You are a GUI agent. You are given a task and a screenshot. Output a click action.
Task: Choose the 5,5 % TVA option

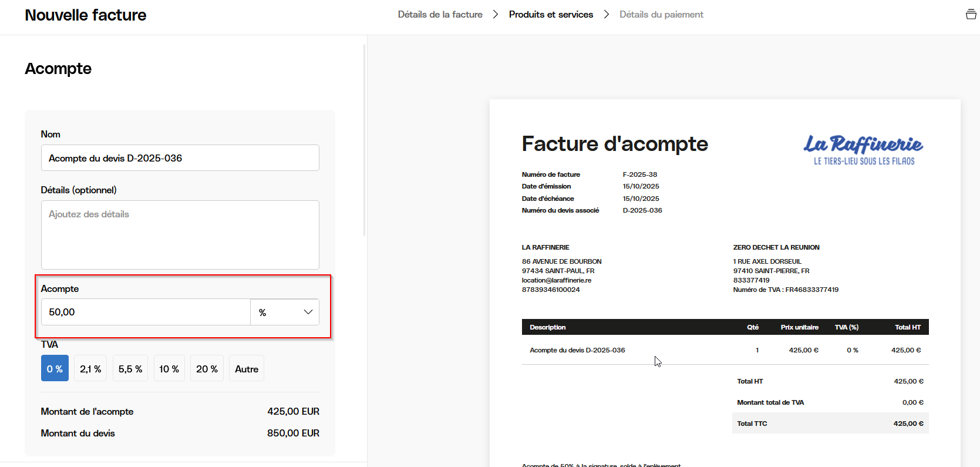(130, 368)
